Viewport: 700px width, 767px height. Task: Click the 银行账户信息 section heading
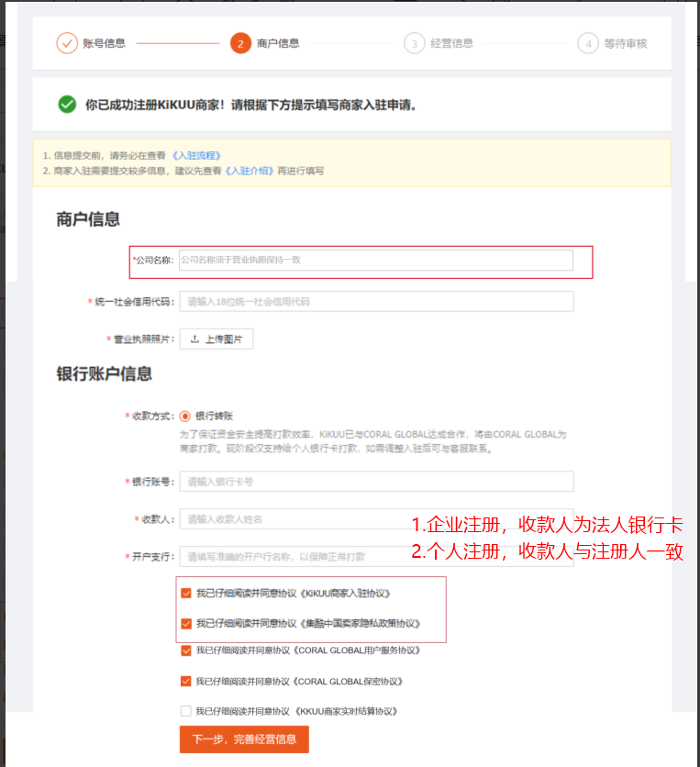click(105, 373)
